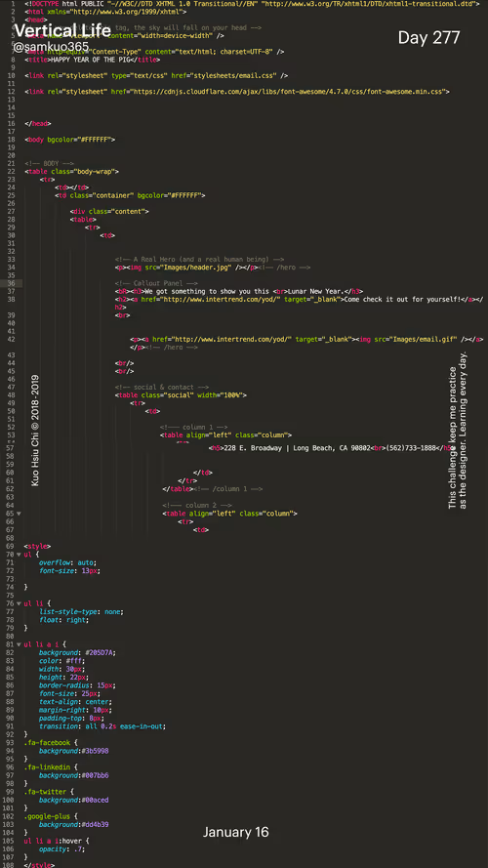Image resolution: width=488 pixels, height=868 pixels.
Task: Click the 'social & contact' comment
Action: point(162,387)
